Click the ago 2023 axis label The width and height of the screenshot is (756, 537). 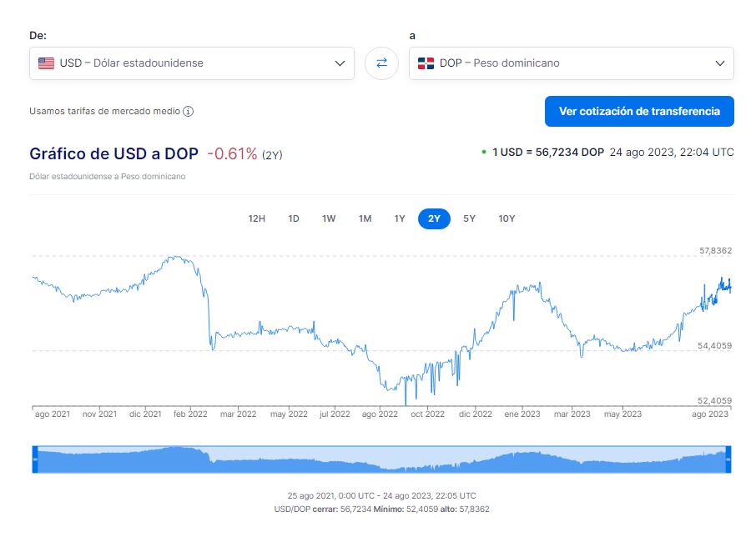pos(710,414)
